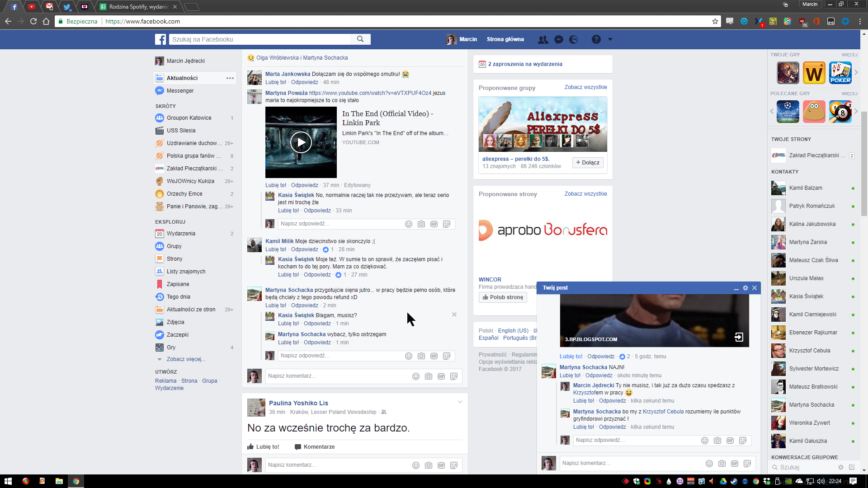Like Paulina's post with Lubię to!
Viewport: 868px width, 488px height.
[264, 447]
